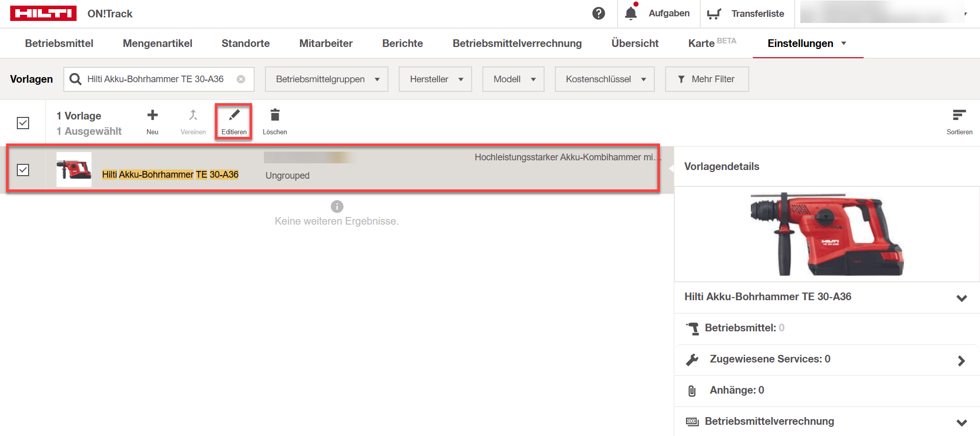Click the Vorlagendetails heading
Viewport: 980px width, 436px height.
(722, 166)
